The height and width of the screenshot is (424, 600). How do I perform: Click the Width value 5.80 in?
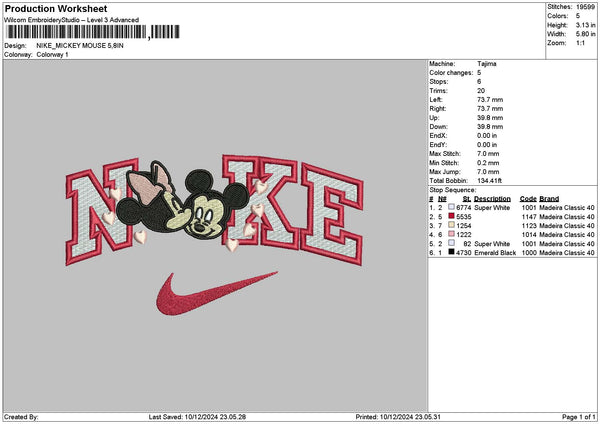585,34
